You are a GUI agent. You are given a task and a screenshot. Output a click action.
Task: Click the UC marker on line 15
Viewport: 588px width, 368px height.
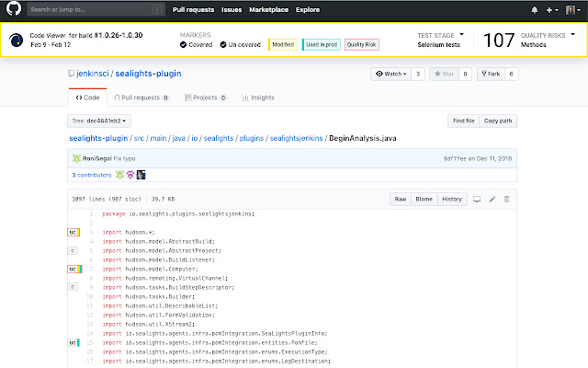coord(73,343)
